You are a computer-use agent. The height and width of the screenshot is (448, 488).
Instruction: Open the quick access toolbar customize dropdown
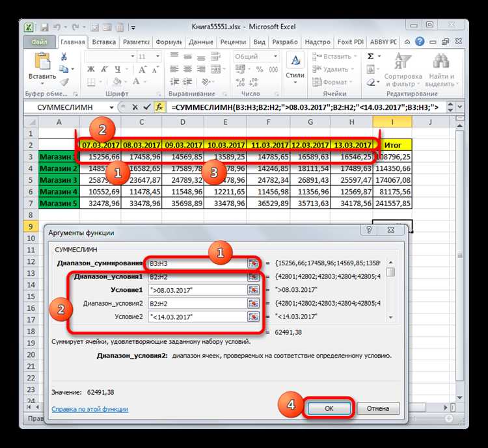(x=133, y=28)
